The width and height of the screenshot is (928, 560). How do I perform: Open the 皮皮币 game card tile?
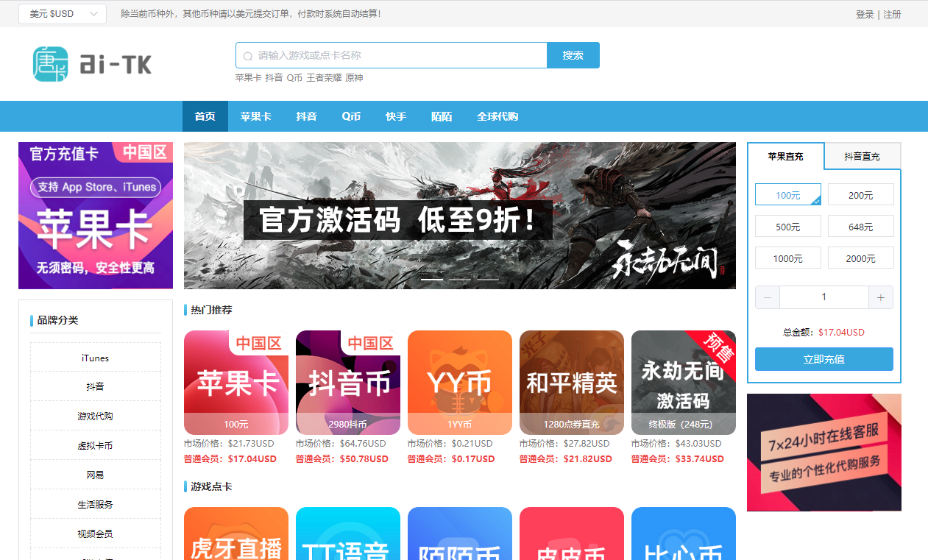click(x=572, y=534)
